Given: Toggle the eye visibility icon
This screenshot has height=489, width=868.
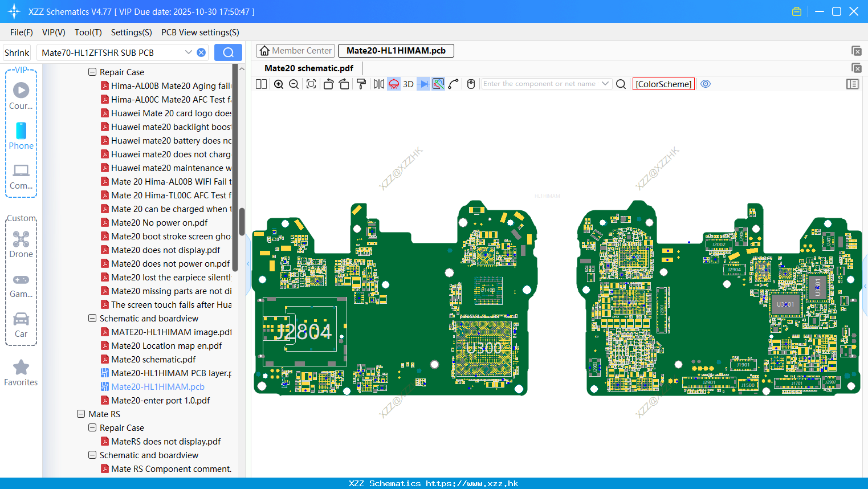Looking at the screenshot, I should (706, 84).
